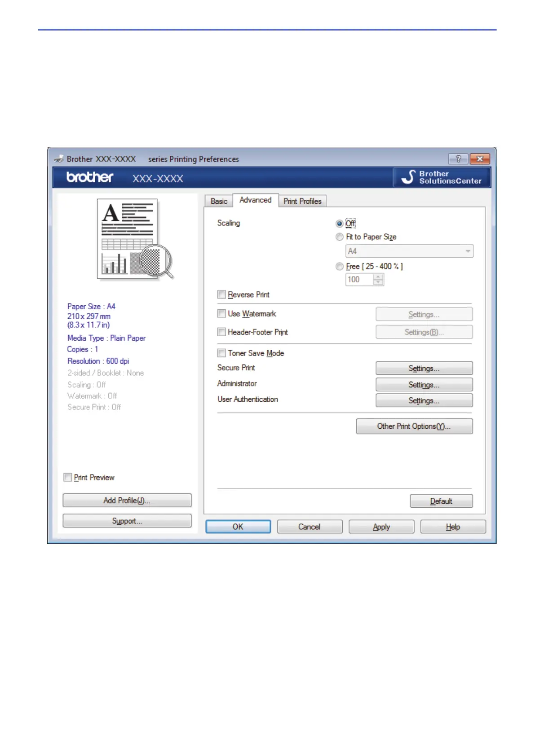
Task: Select Free 25-400% scaling option
Action: [339, 267]
